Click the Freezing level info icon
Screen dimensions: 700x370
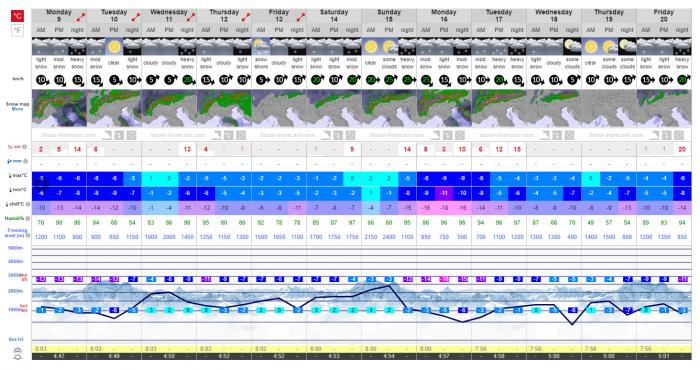[x=28, y=235]
